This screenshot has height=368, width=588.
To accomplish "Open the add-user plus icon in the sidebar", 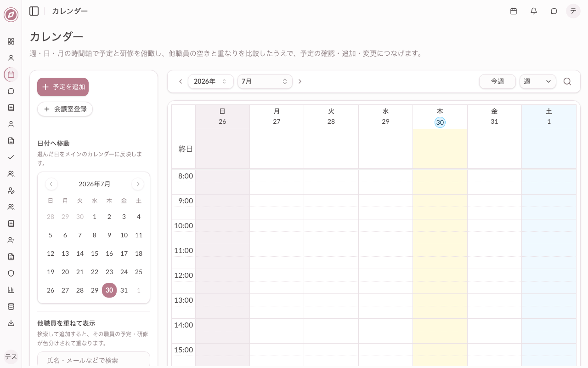I will tap(11, 240).
